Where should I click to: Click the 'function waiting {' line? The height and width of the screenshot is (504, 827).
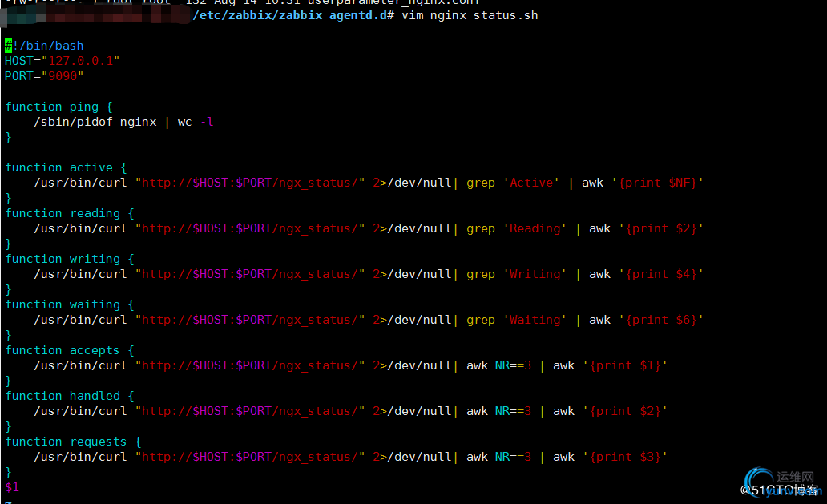click(x=70, y=304)
